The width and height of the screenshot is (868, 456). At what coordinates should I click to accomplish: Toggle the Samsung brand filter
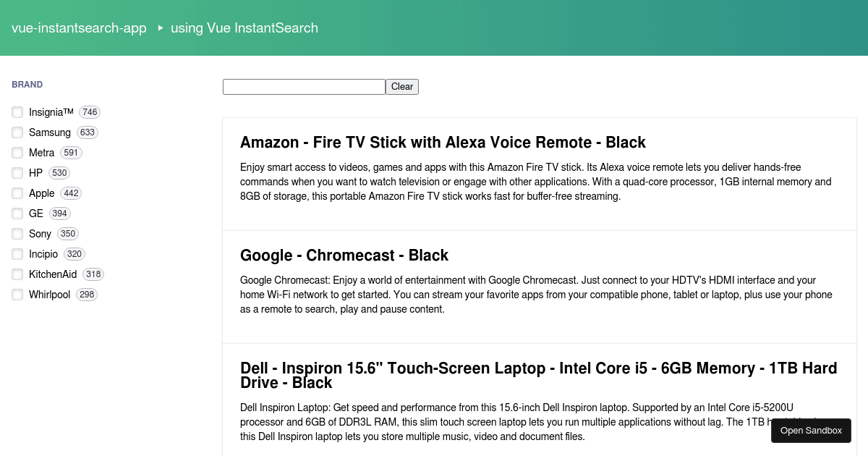coord(17,132)
